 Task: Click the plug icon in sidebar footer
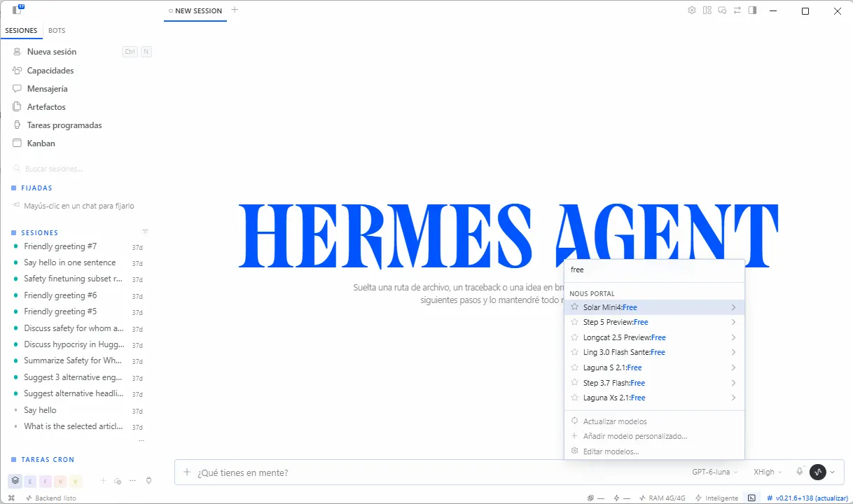coord(148,481)
